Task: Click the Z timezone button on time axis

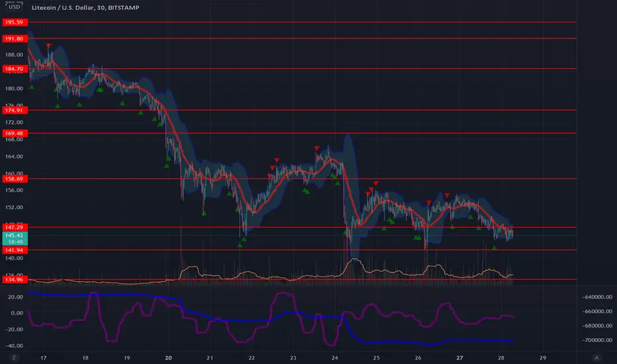Action: tap(14, 357)
